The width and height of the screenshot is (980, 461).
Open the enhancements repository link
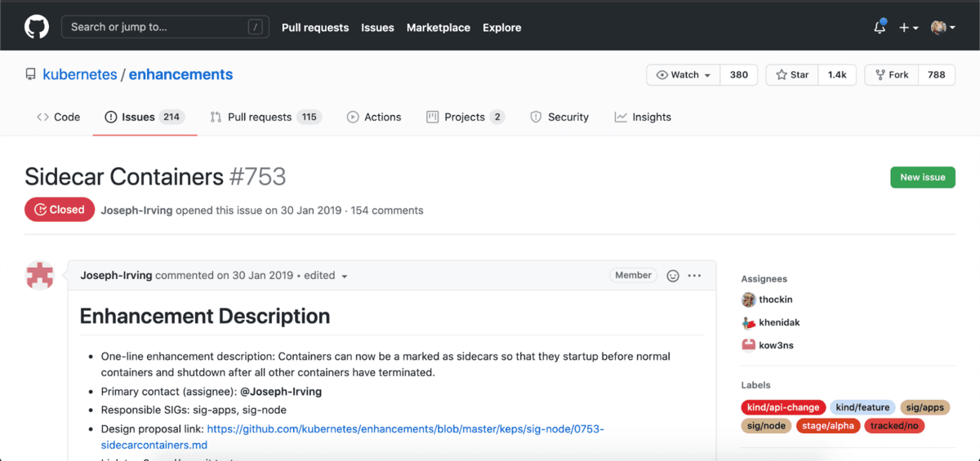click(180, 74)
